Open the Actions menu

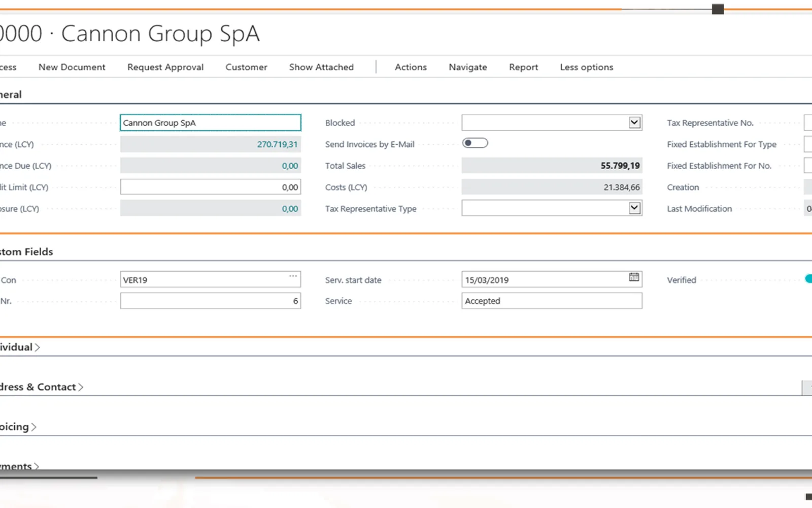pyautogui.click(x=411, y=67)
